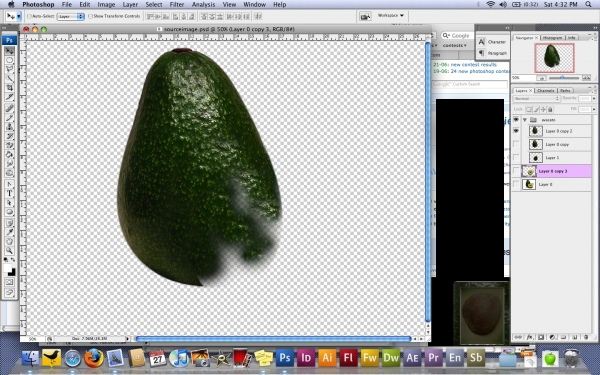Show Layer 1 visibility
Image resolution: width=600 pixels, height=375 pixels.
coord(516,158)
